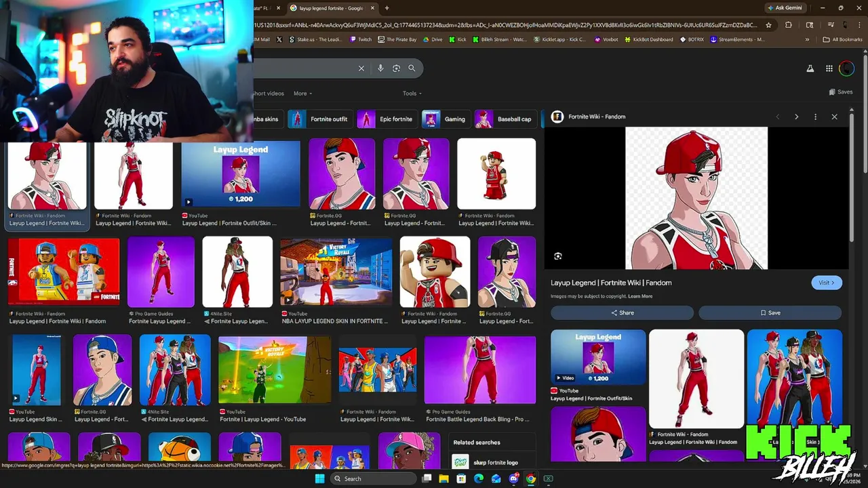Go to next image in preview panel

pyautogui.click(x=796, y=117)
